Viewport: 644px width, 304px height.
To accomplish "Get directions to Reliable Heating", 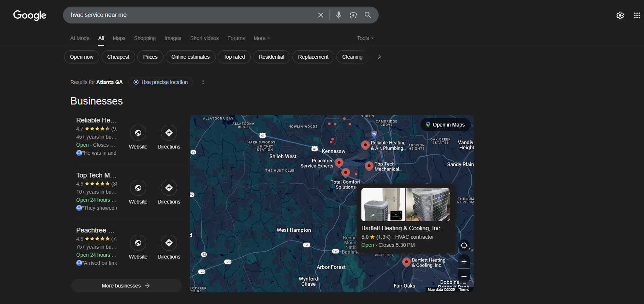I will coord(169,133).
